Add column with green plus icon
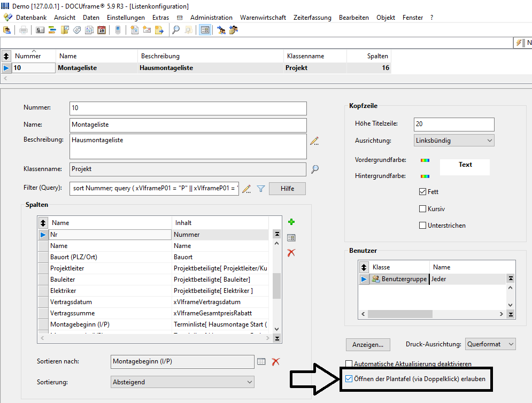Viewport: 532px width, 403px height. pyautogui.click(x=291, y=222)
